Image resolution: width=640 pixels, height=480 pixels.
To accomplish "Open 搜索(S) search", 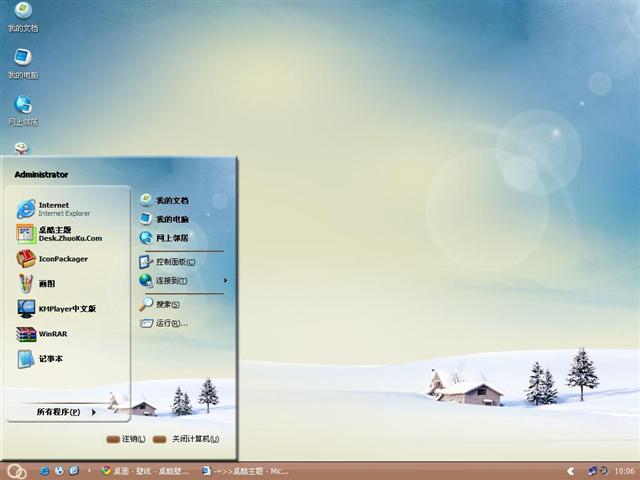I will pos(160,304).
